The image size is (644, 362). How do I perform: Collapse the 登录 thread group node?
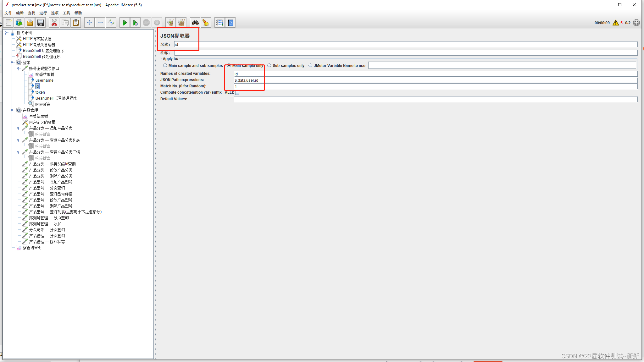[12, 63]
